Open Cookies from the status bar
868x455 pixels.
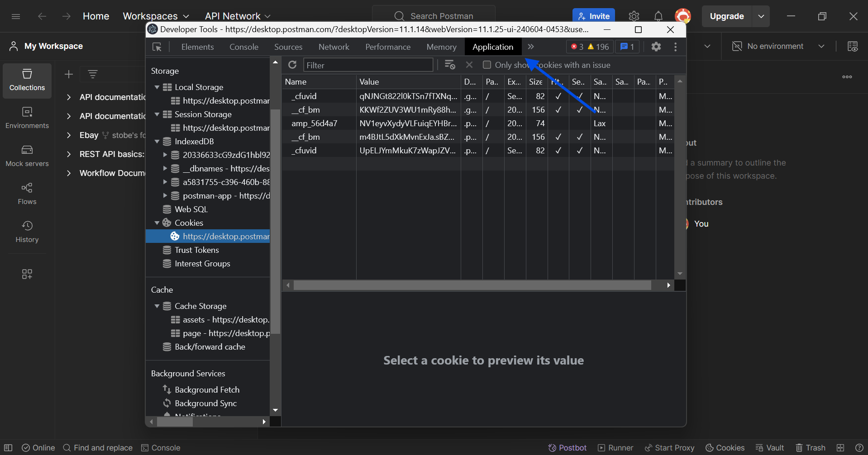[x=725, y=448]
